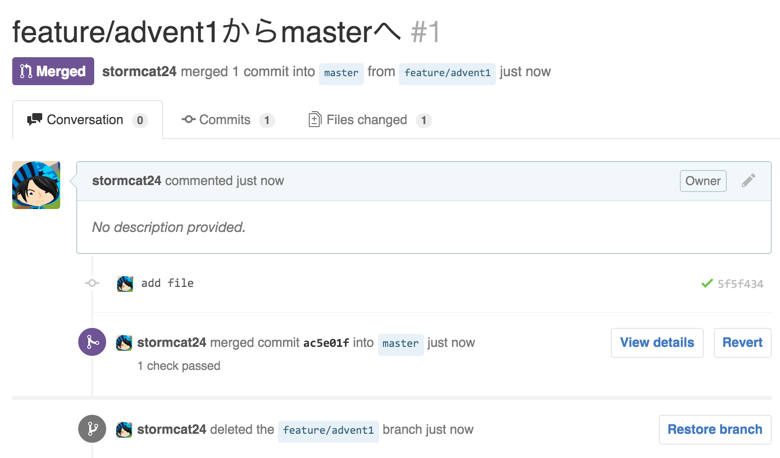Click the green check status icon
Screen dimensions: 780x458
coord(706,283)
